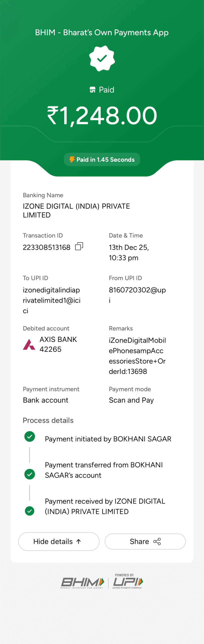Collapse details with Hide details button
The height and width of the screenshot is (644, 204).
point(59,541)
